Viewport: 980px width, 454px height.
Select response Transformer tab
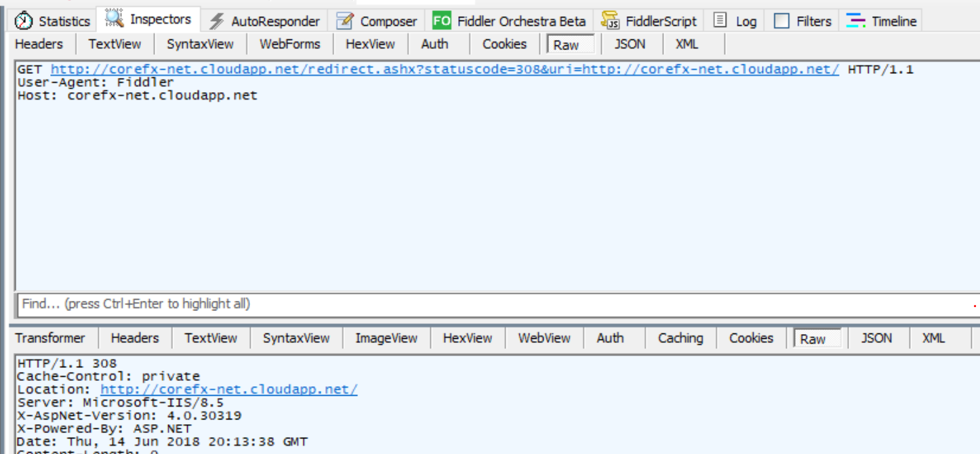tap(50, 338)
